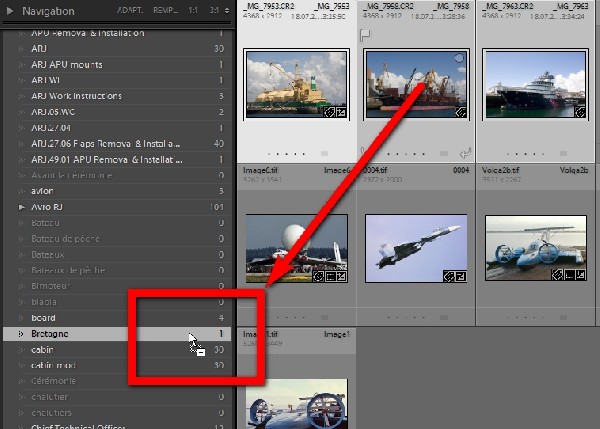Set color label swatch on Volga2b.tif cell
The image size is (600, 429).
click(563, 317)
